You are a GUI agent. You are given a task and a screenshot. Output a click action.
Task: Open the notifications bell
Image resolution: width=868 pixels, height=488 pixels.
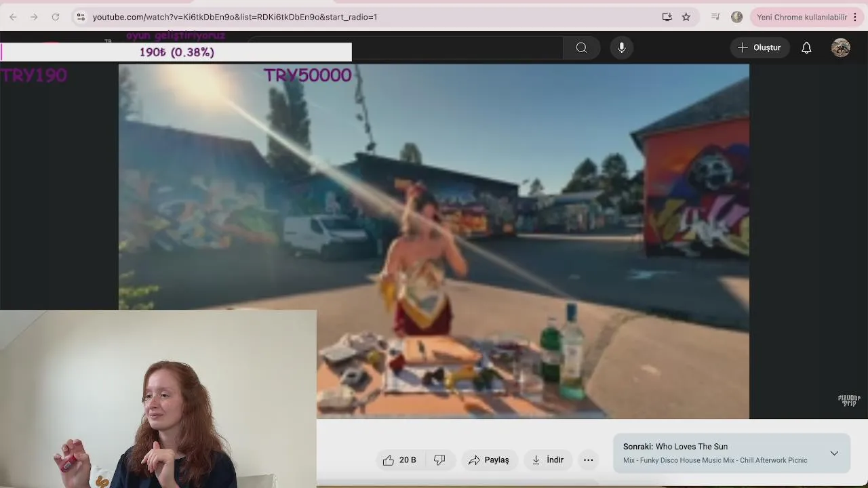(806, 47)
